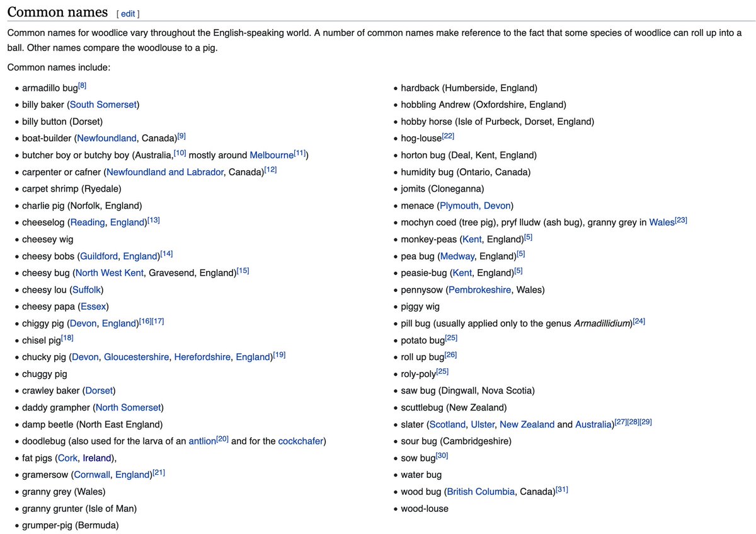The width and height of the screenshot is (756, 534).
Task: Open the Australia link in slater row
Action: pyautogui.click(x=593, y=424)
